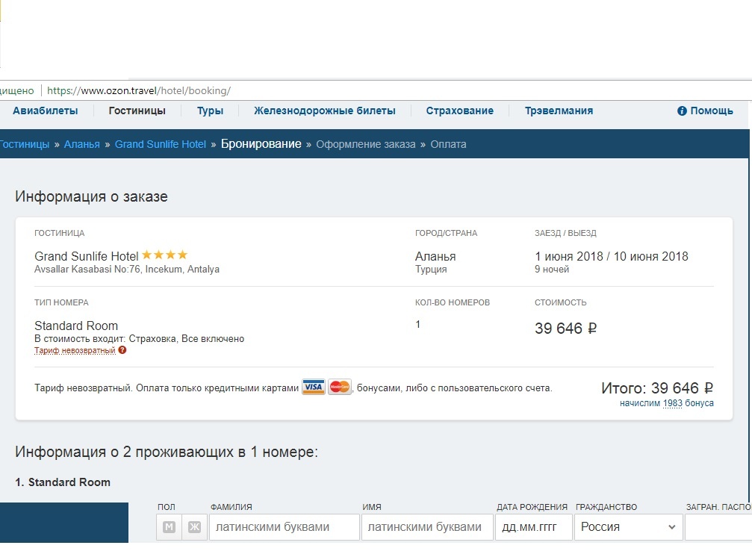
Task: Click the price 39 646 ₽ under Стоимость
Action: coord(566,329)
